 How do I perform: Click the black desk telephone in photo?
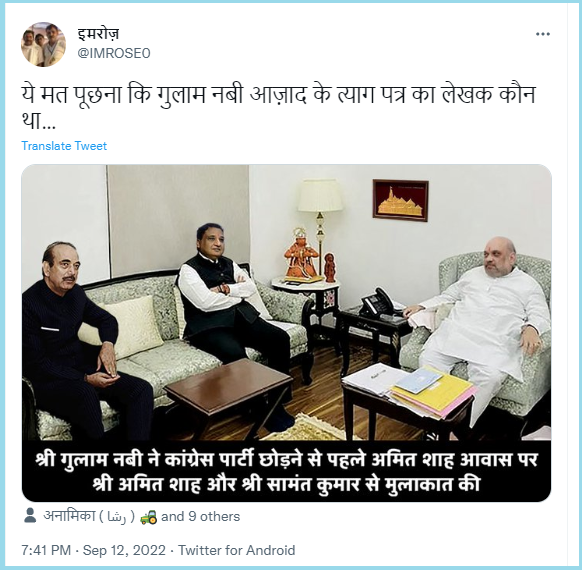[x=380, y=304]
